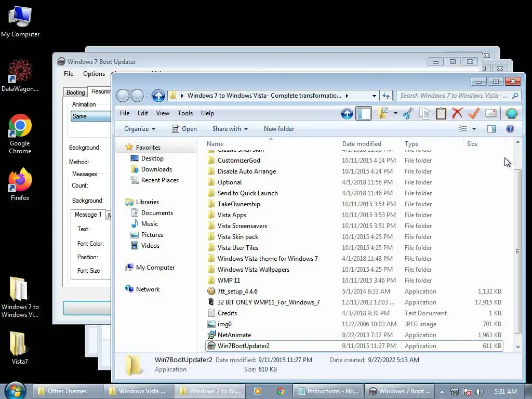The image size is (532, 399).
Task: Open the Google Chrome desktop shortcut
Action: (x=20, y=135)
